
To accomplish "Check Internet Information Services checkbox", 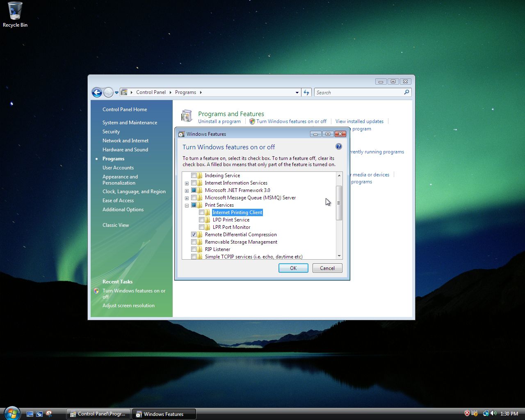I will [194, 183].
